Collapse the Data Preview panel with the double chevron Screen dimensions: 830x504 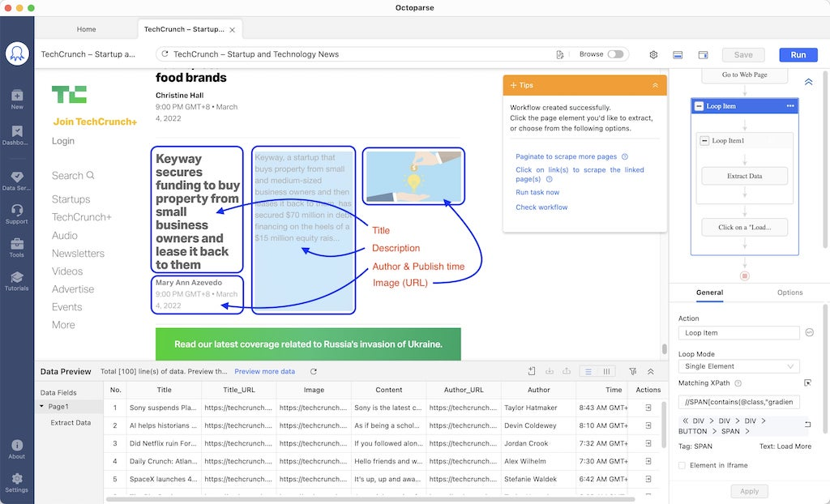point(651,372)
